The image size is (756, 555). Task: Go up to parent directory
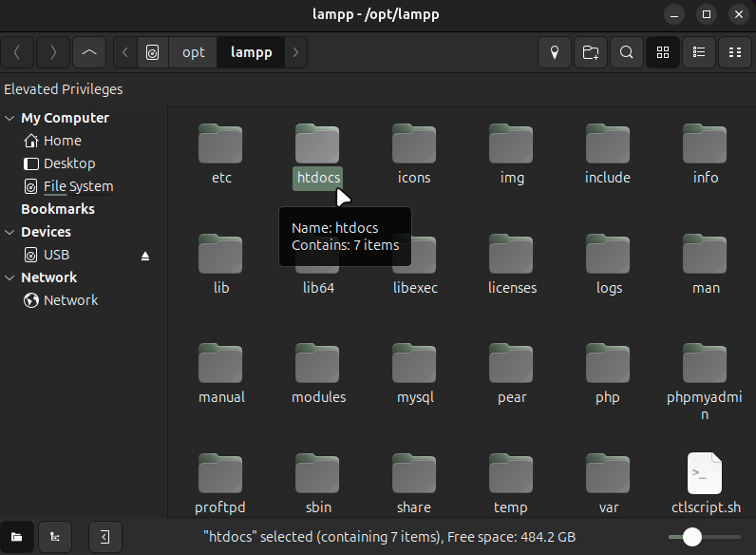coord(89,52)
